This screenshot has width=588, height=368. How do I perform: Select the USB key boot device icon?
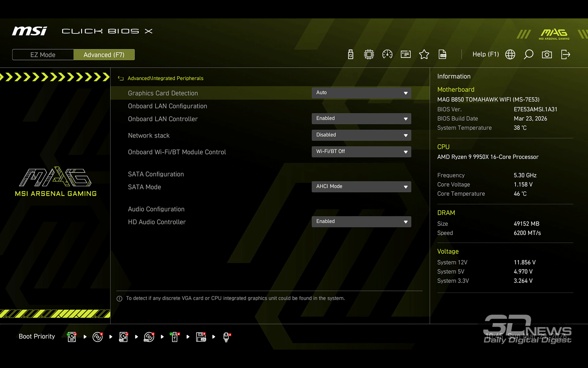(x=175, y=337)
